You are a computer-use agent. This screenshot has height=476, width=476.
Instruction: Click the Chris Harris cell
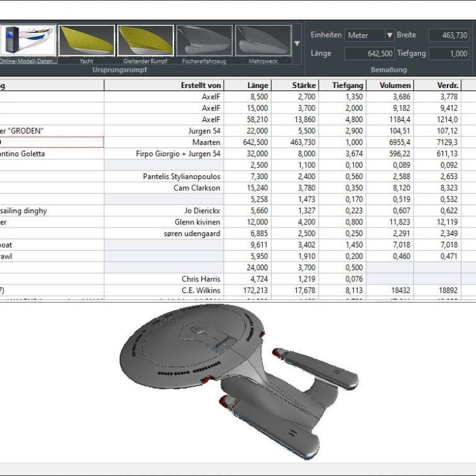click(x=164, y=279)
